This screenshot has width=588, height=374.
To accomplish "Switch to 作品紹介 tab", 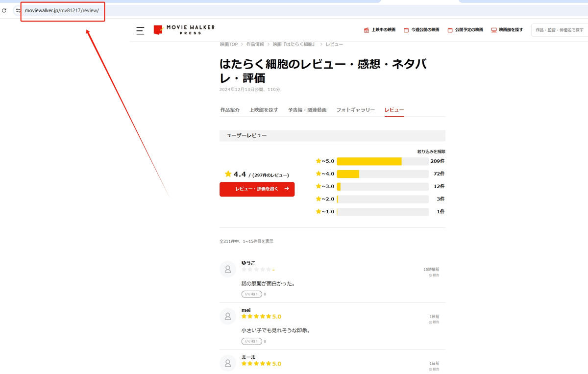I will pos(230,110).
